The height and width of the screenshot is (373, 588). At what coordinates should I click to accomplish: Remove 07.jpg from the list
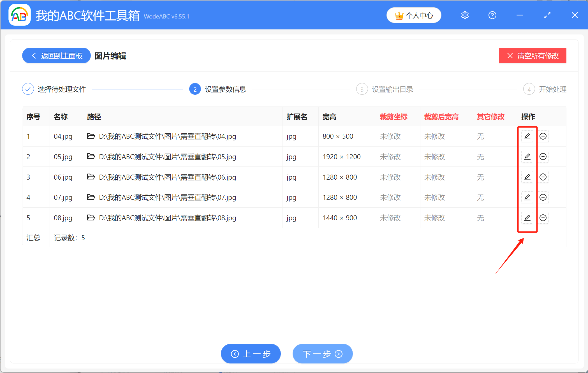[543, 198]
